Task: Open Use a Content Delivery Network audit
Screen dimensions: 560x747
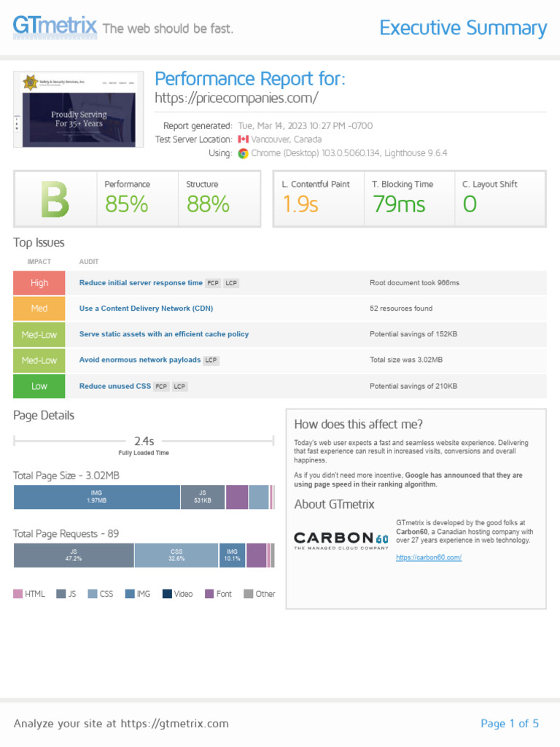Action: 146,309
